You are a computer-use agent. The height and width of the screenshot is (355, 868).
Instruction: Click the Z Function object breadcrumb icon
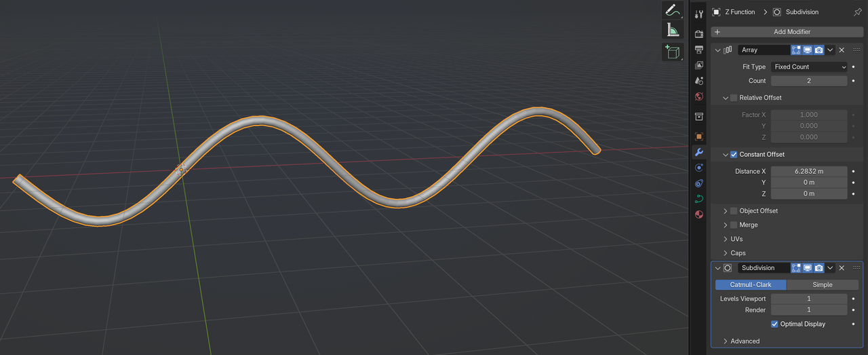(716, 12)
